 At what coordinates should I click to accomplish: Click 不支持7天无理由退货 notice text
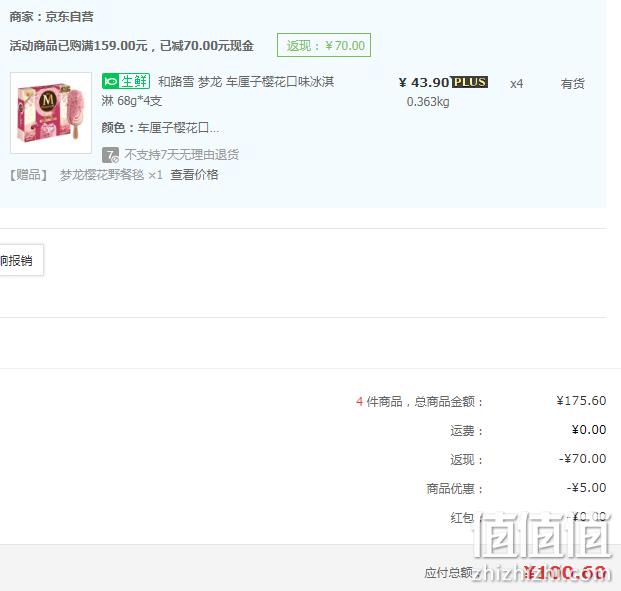(x=182, y=154)
